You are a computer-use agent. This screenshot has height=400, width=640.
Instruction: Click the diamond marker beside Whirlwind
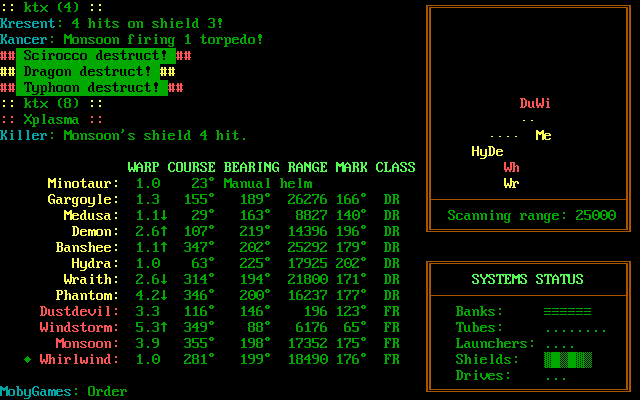point(27,359)
